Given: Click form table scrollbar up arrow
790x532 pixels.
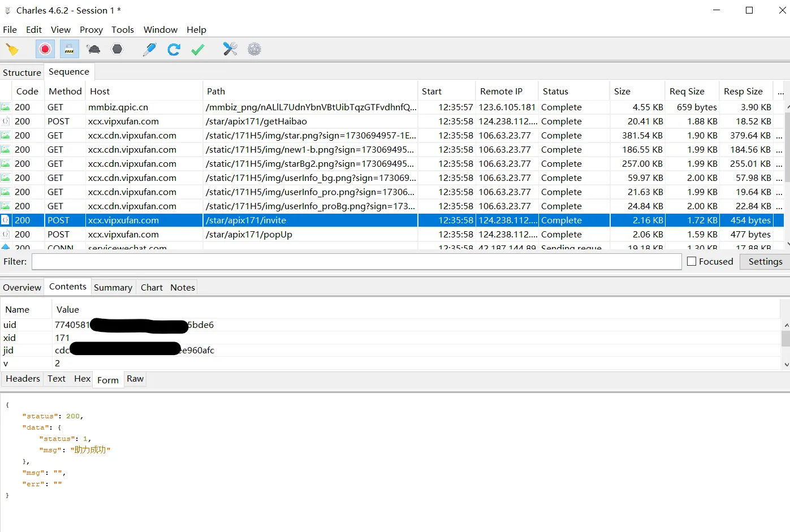Looking at the screenshot, I should point(786,325).
